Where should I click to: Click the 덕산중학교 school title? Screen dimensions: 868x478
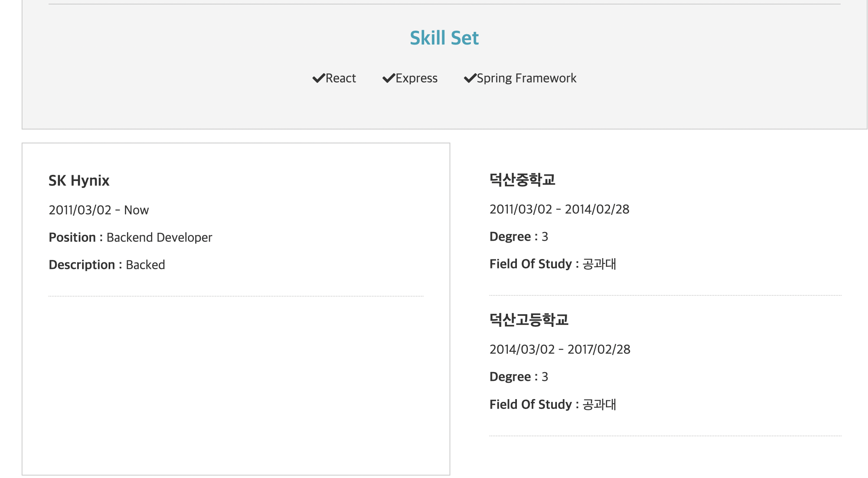click(x=522, y=180)
